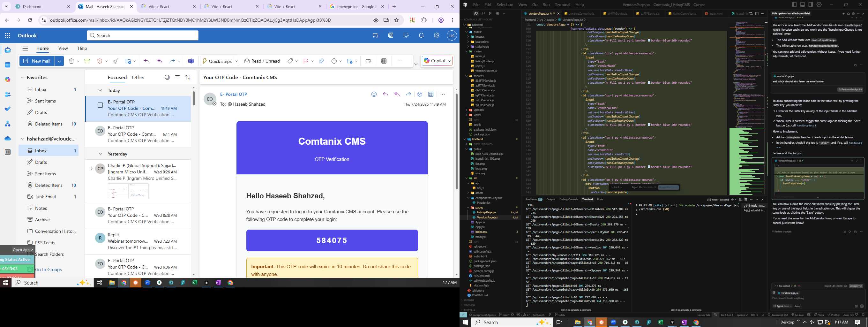
Task: Click the Print icon in Outlook ribbon
Action: 368,61
